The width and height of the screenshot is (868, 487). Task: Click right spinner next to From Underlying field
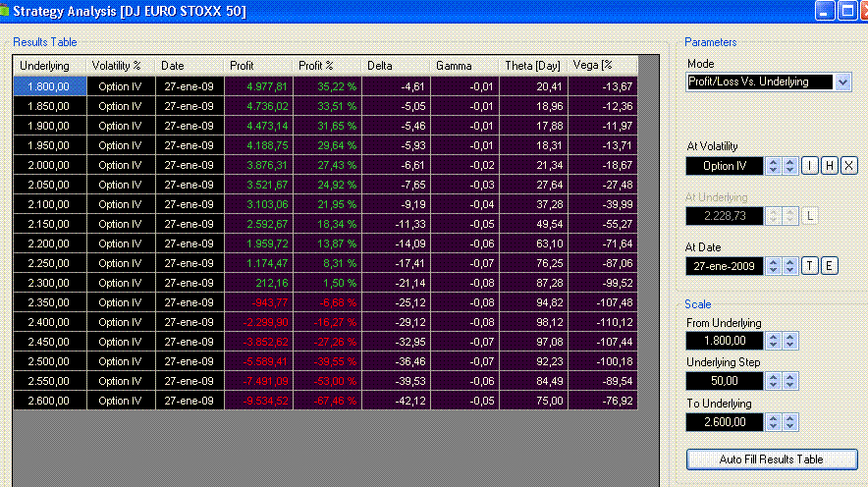point(790,341)
